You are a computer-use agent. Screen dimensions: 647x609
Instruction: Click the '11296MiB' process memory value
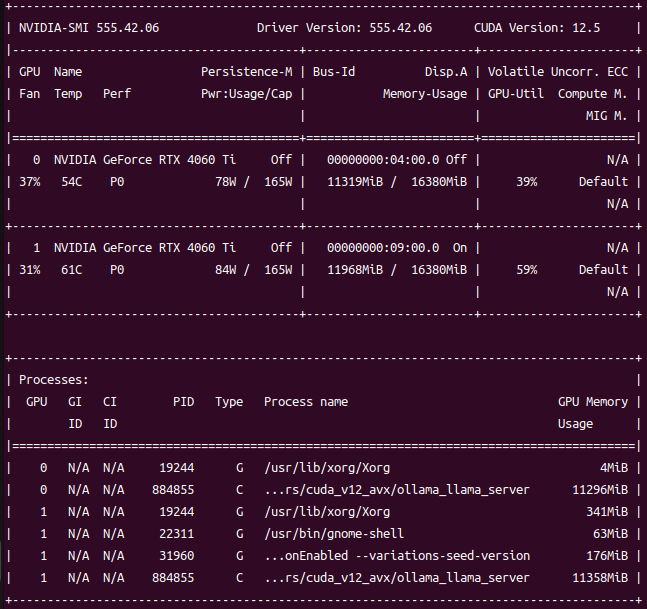(600, 490)
